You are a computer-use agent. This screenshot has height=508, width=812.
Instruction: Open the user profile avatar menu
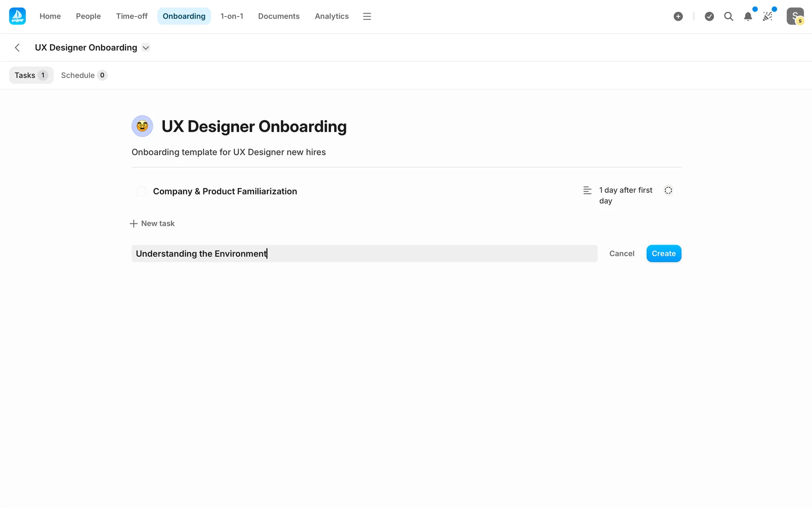(x=795, y=17)
